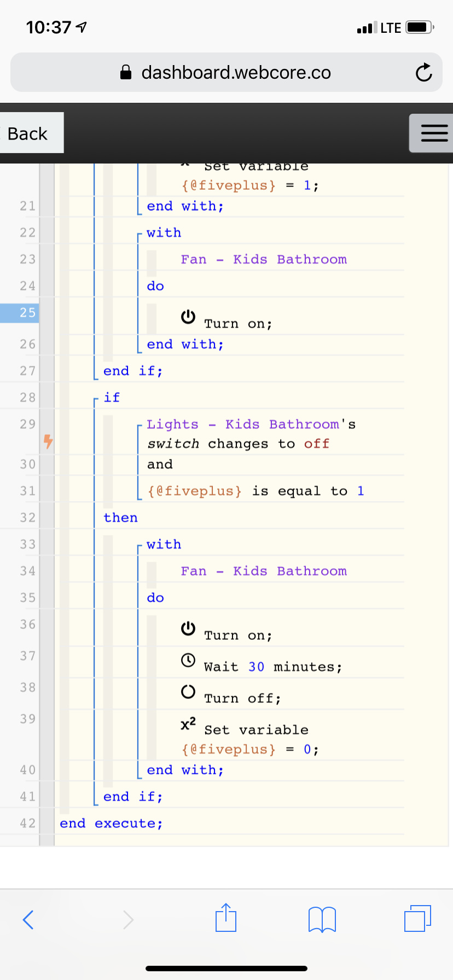
Task: Select the clock icon beside Wait 30 minutes
Action: (188, 660)
